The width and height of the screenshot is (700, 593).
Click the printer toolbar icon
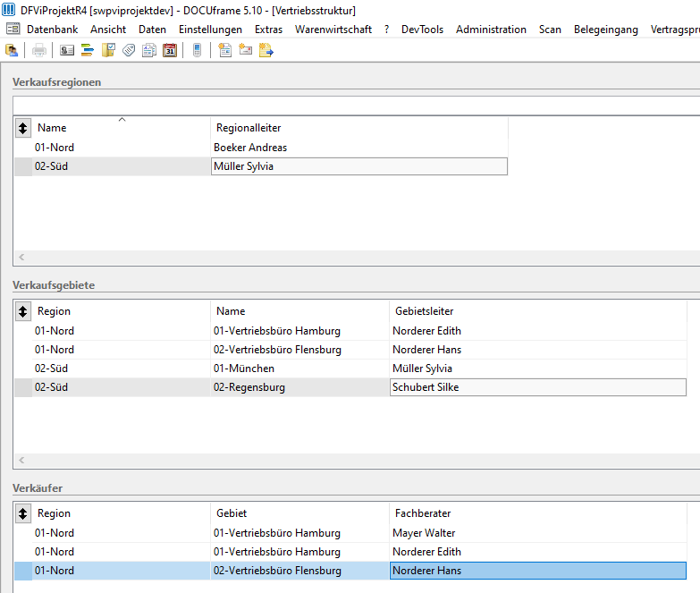(x=39, y=50)
